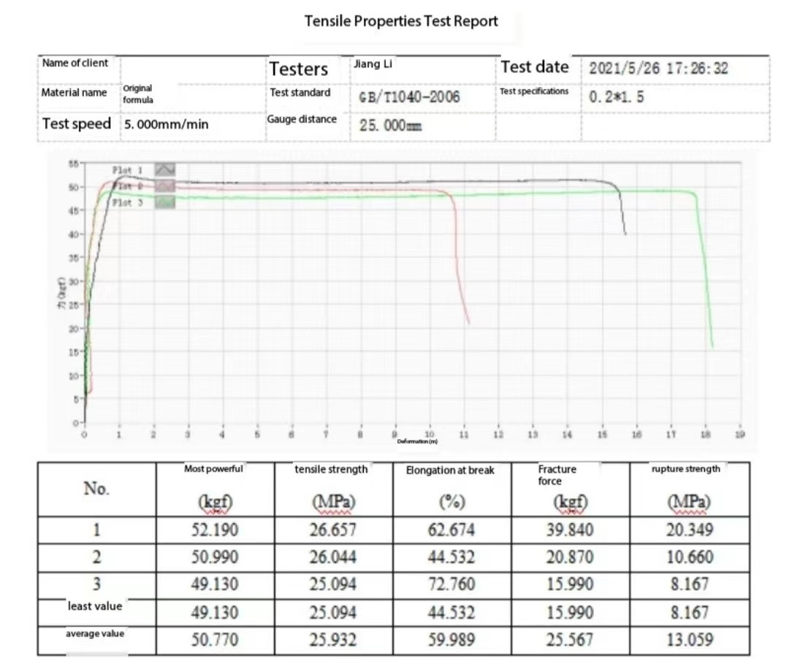This screenshot has width=789, height=672.
Task: Click the Test speed 5.000mm/min value
Action: click(166, 124)
